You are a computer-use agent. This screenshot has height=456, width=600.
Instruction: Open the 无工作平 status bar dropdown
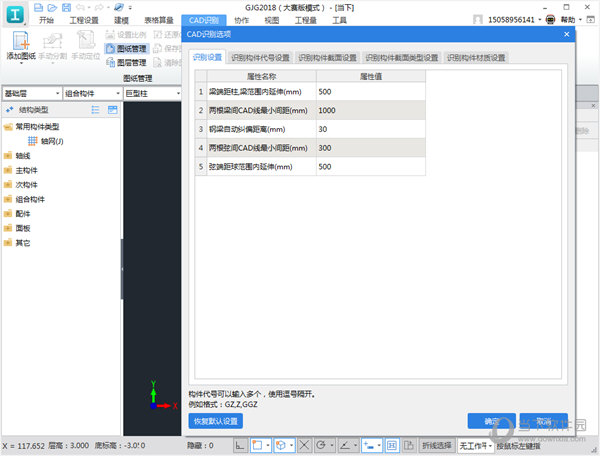[476, 446]
